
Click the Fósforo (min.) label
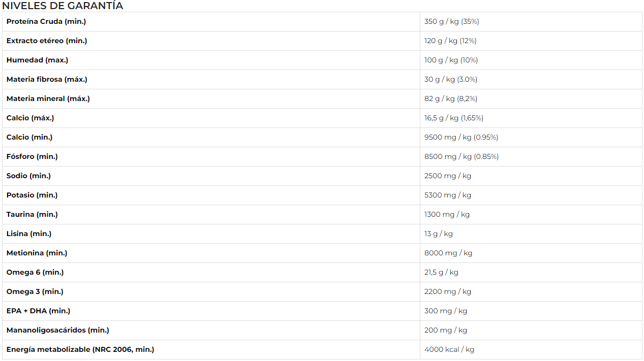pyautogui.click(x=32, y=156)
